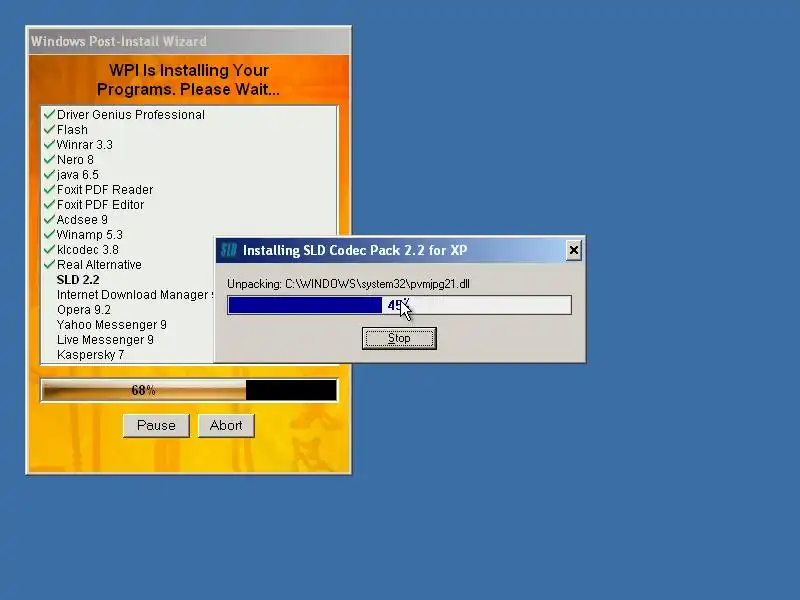Select the Acdsee 9 entry
Viewport: 800px width, 600px height.
tap(82, 219)
